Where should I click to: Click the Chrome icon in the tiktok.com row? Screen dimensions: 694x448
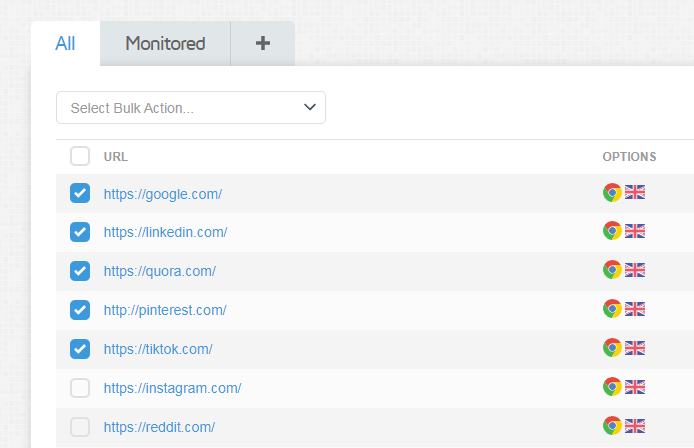[x=612, y=348]
